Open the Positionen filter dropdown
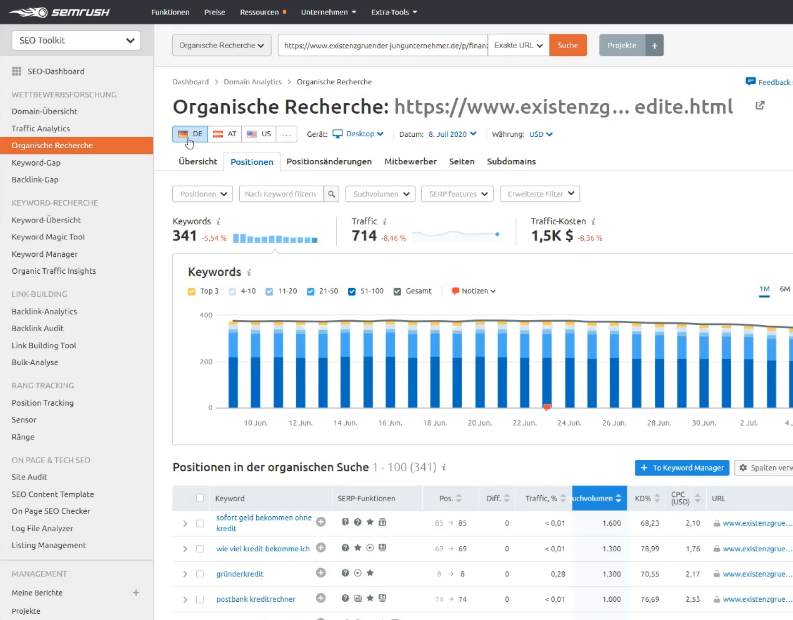Screen dimensions: 793x620 coord(202,194)
